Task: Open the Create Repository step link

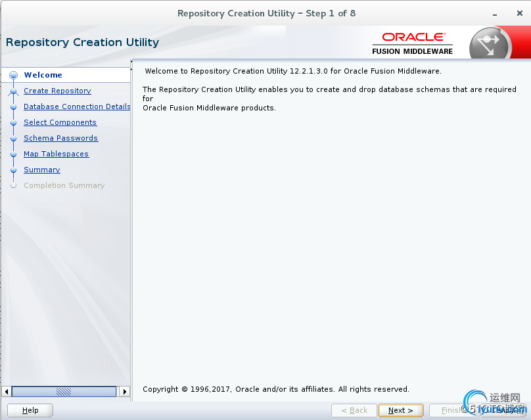Action: 57,91
